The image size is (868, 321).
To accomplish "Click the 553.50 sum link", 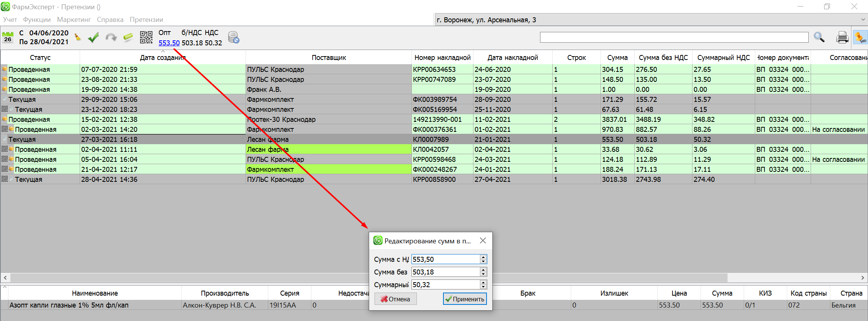I will coord(169,43).
